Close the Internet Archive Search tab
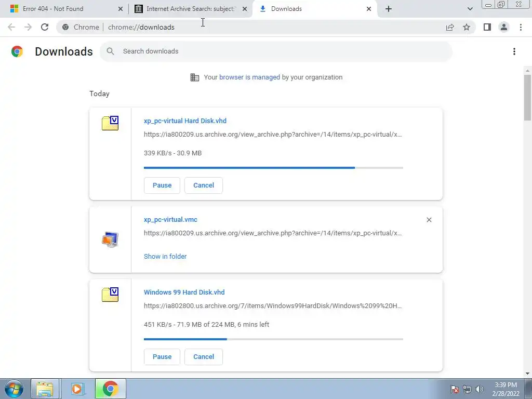Viewport: 532px width, 399px height. [245, 9]
